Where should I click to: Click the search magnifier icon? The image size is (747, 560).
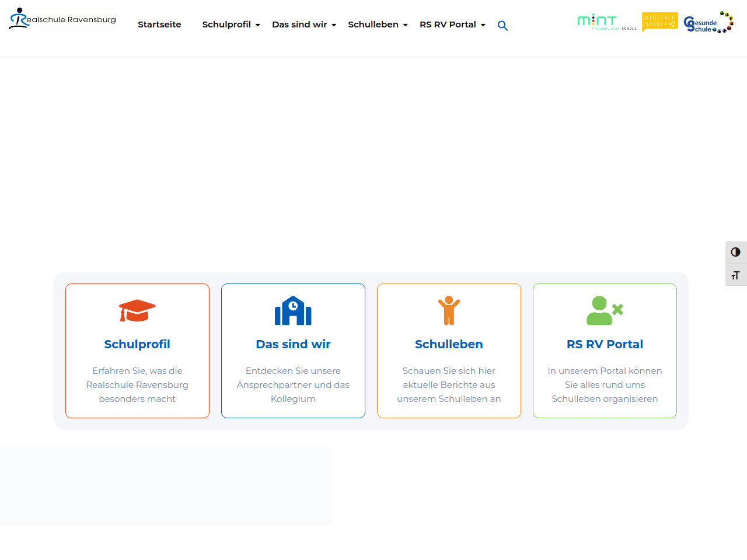pos(502,26)
